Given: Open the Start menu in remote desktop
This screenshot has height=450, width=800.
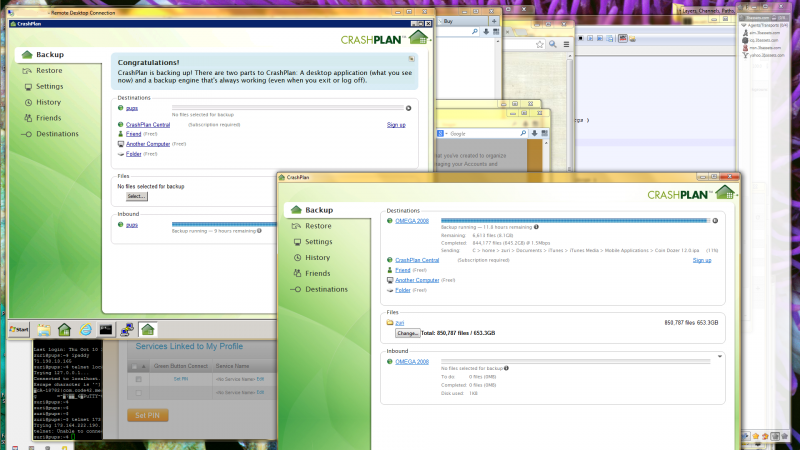Looking at the screenshot, I should click(17, 329).
